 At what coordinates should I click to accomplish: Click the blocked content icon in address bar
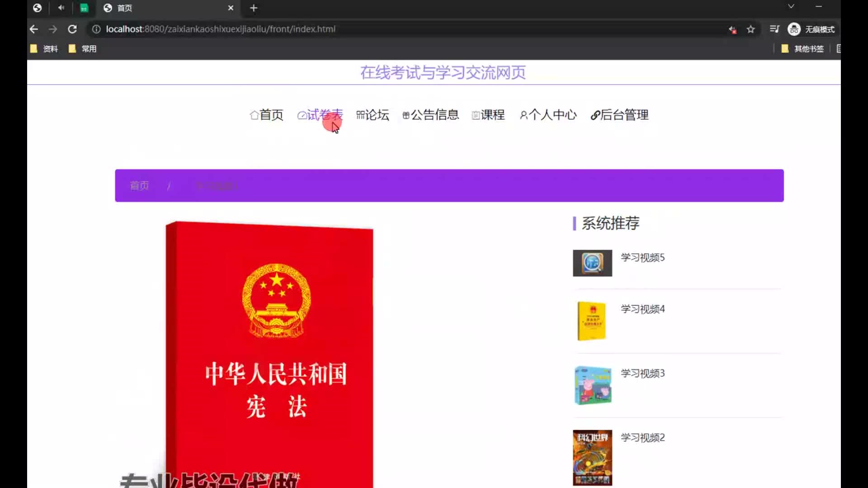[732, 30]
